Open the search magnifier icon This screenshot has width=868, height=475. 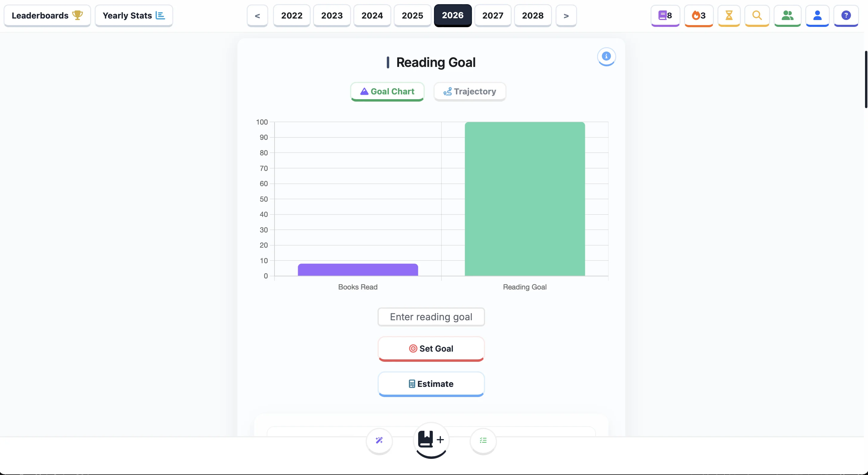point(757,16)
